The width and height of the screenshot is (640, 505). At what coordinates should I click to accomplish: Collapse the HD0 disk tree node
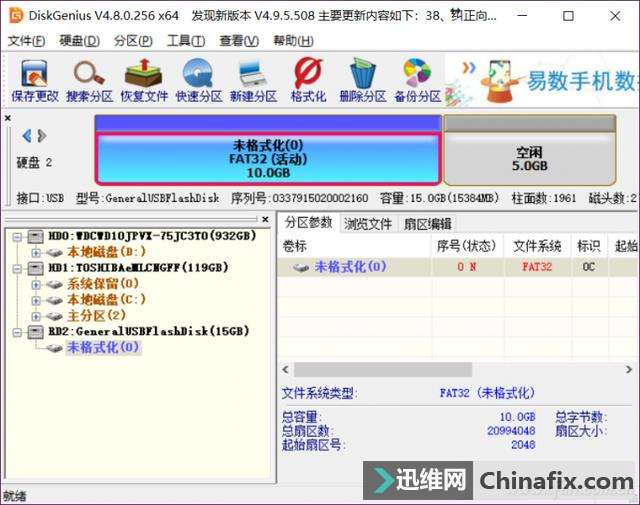tap(17, 236)
